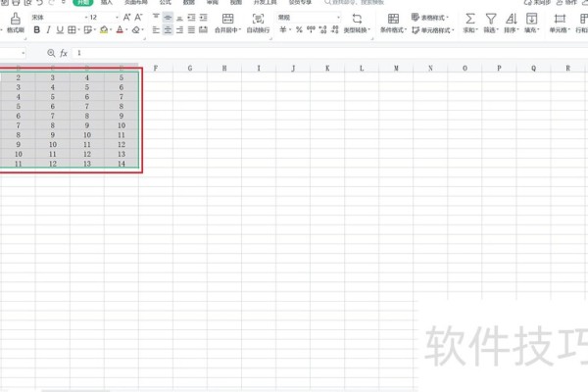The image size is (588, 392).
Task: Click the type conversion arrows icon
Action: pos(357,19)
